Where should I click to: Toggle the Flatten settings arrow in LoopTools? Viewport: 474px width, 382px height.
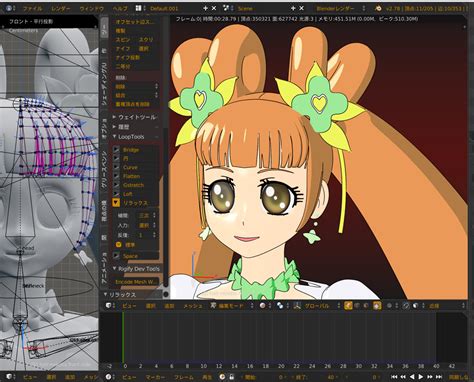click(x=116, y=176)
